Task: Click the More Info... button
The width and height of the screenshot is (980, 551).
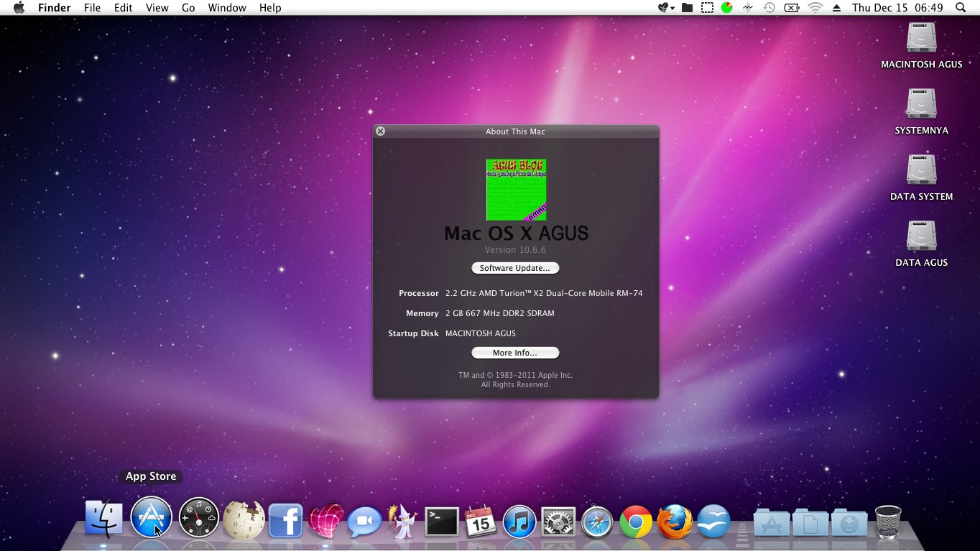Action: coord(515,353)
